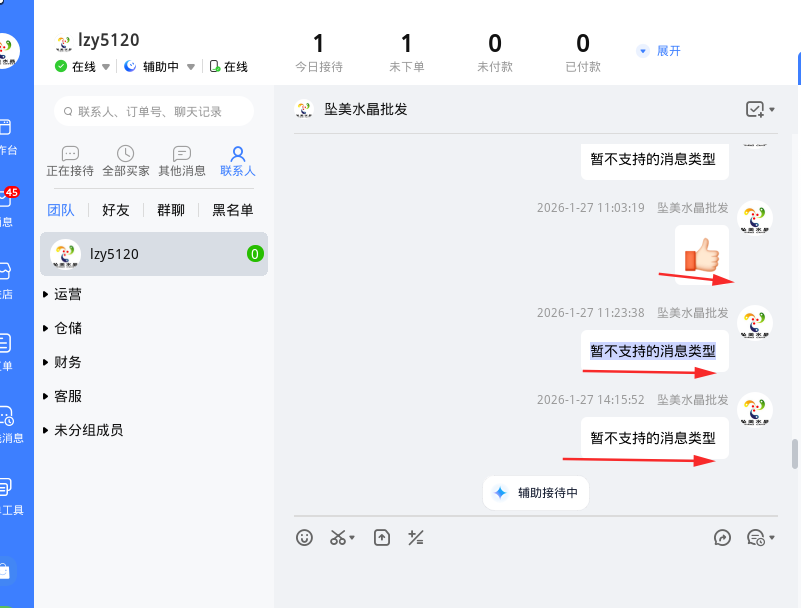Click the plus-minus calculator icon

[x=415, y=537]
